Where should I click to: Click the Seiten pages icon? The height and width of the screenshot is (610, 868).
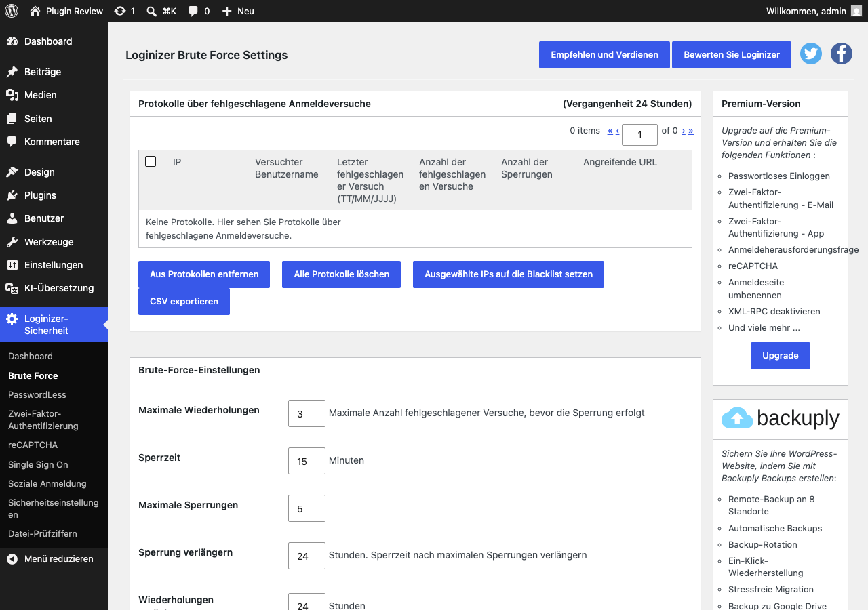[12, 119]
